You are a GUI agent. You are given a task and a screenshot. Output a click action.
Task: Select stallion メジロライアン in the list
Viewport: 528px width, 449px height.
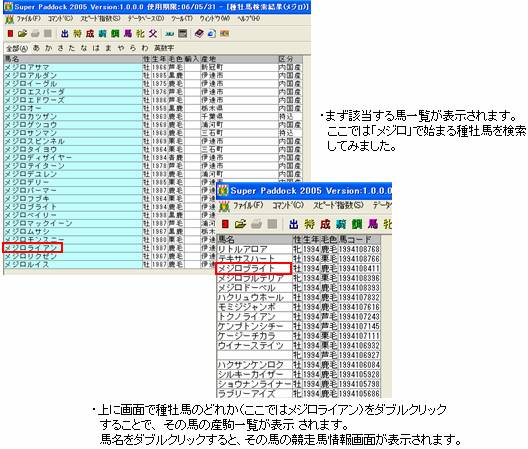pos(32,248)
